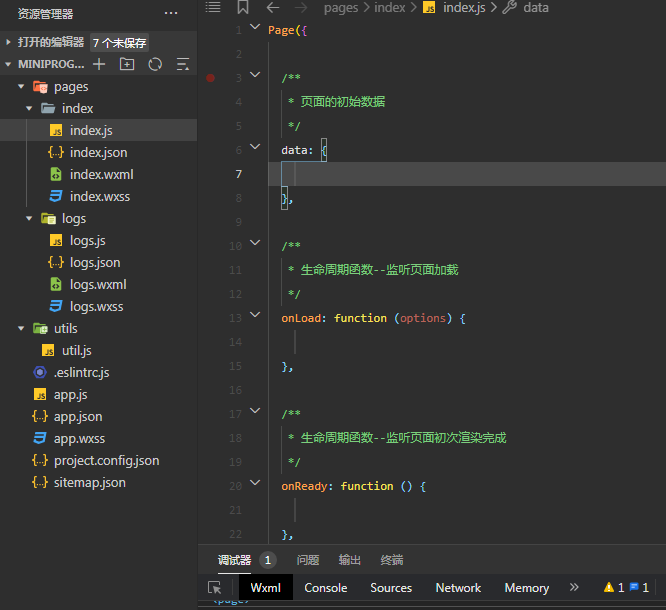666x610 pixels.
Task: Switch to the 问题 panel tab
Action: coord(308,560)
